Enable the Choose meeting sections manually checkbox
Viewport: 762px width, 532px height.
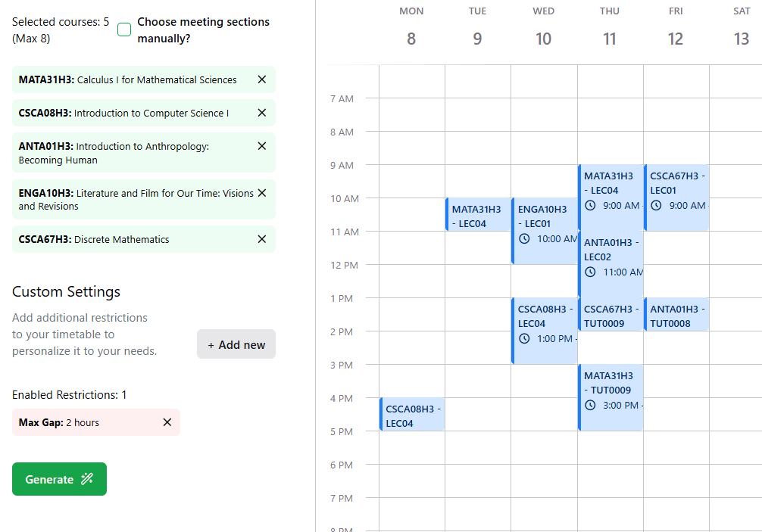click(x=123, y=28)
